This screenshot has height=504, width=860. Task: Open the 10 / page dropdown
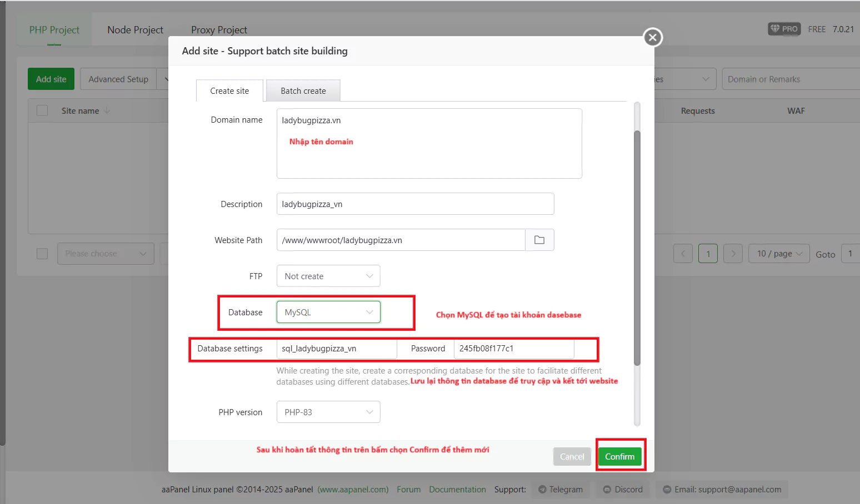pos(779,254)
